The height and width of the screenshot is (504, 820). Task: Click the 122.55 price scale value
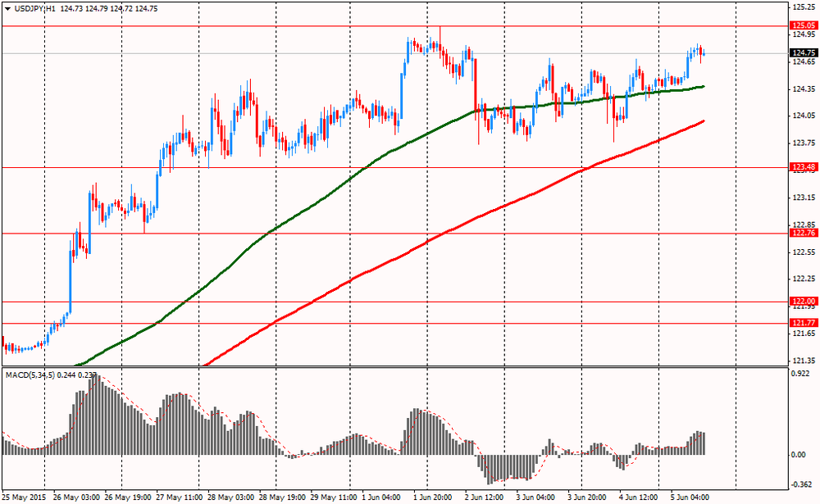805,252
